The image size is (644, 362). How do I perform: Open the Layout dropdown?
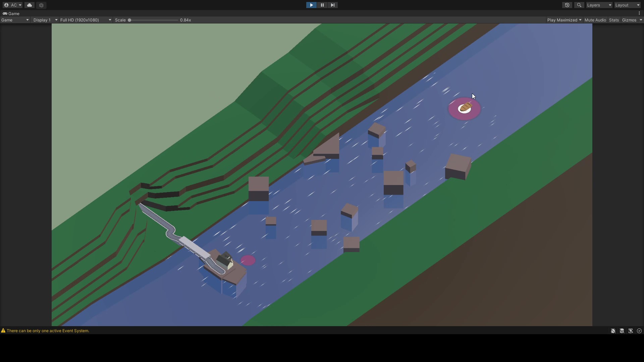point(627,5)
